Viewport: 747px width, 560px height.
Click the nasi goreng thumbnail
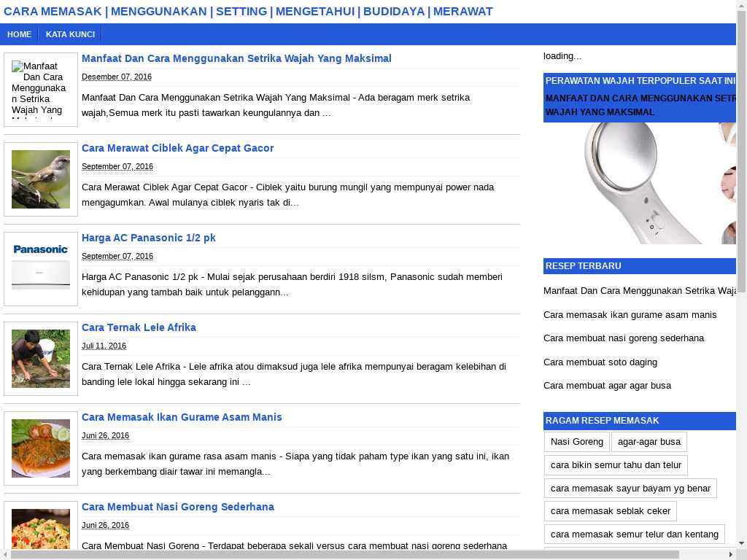click(41, 529)
